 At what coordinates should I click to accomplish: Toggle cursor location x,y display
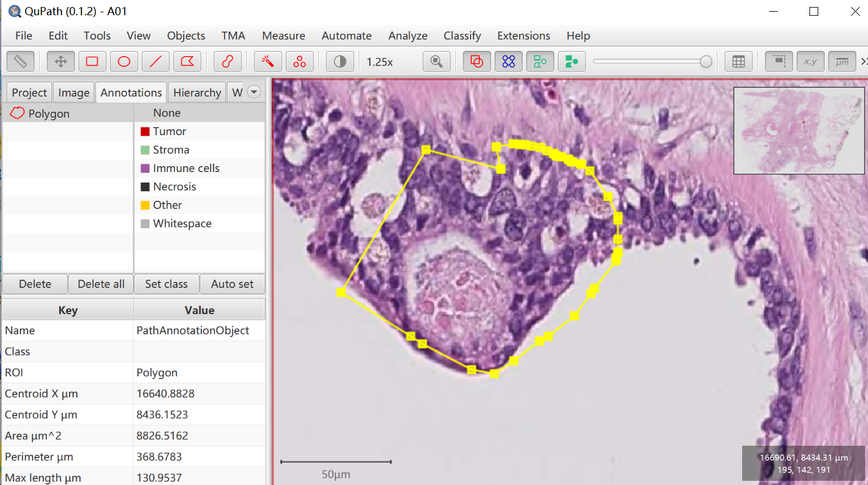[x=811, y=61]
